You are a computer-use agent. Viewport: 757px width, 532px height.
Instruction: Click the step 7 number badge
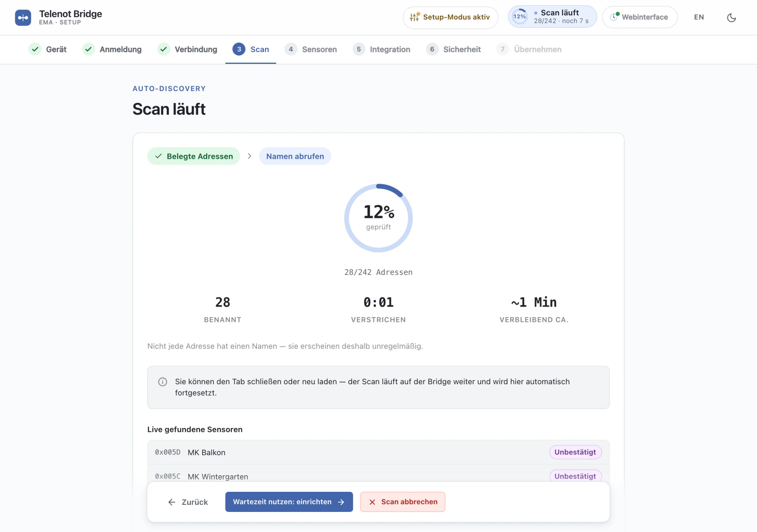503,49
